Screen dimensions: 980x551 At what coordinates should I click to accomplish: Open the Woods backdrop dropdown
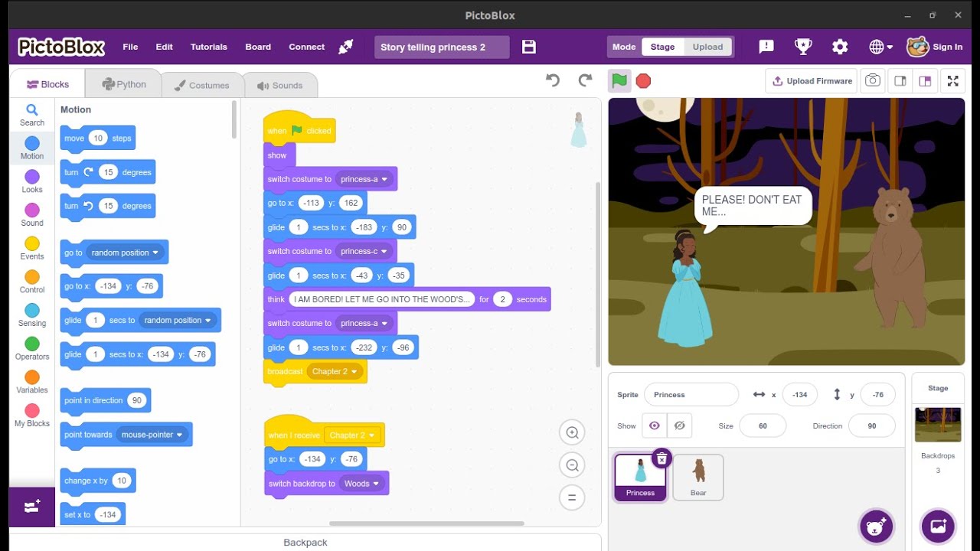pyautogui.click(x=362, y=484)
